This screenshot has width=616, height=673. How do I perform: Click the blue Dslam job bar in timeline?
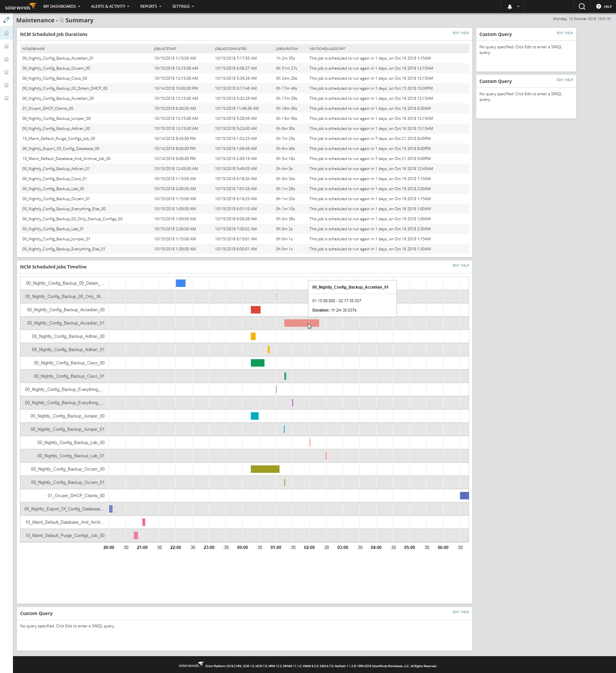181,283
